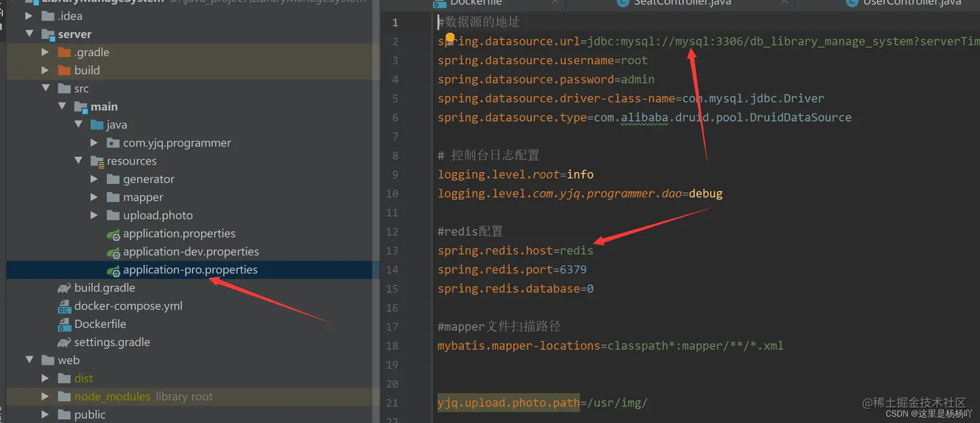Click the spring.redis.host=redis line
The height and width of the screenshot is (423, 980).
pos(515,251)
